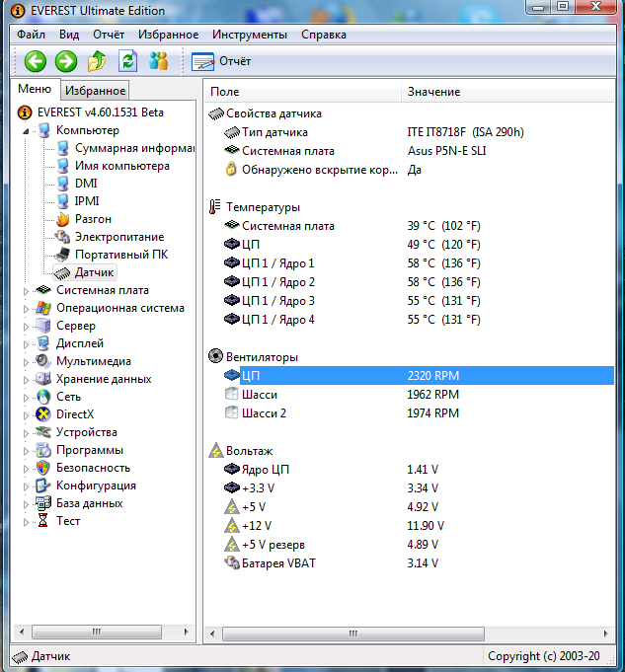Expand the Сервер tree node
Screen dimensions: 625x672
click(x=27, y=327)
